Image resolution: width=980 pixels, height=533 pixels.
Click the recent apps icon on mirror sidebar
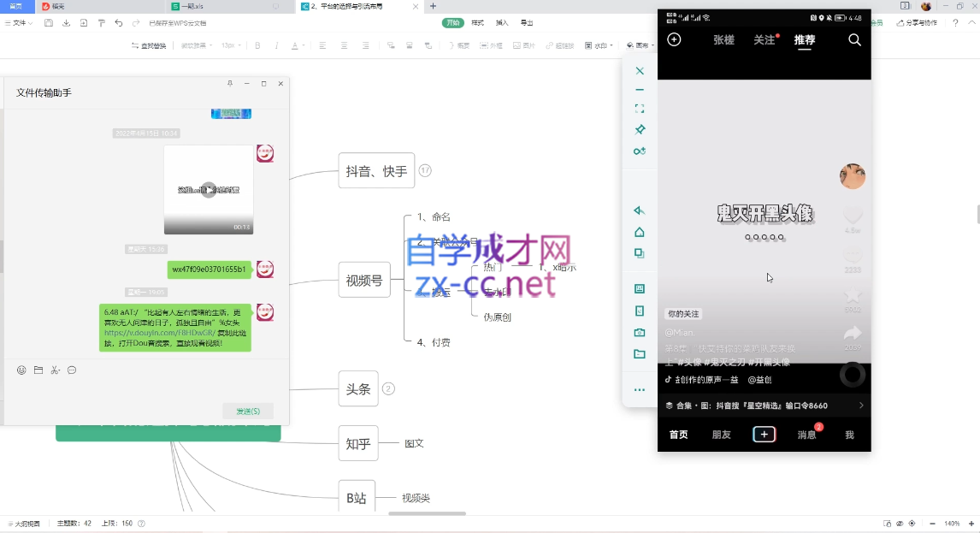click(640, 253)
